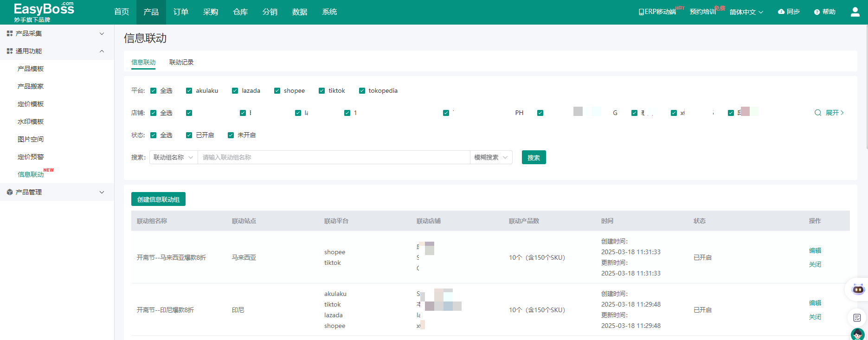Click the cloud sync icon

tap(781, 12)
